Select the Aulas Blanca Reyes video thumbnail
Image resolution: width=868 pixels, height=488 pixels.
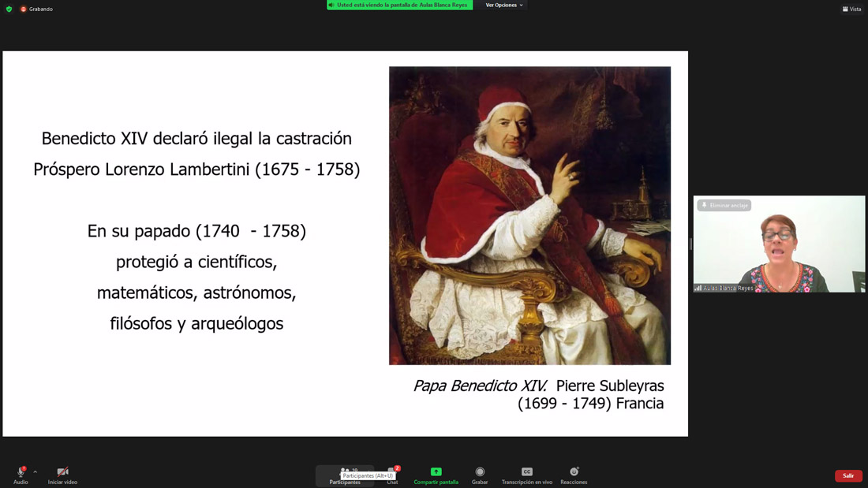click(x=779, y=244)
